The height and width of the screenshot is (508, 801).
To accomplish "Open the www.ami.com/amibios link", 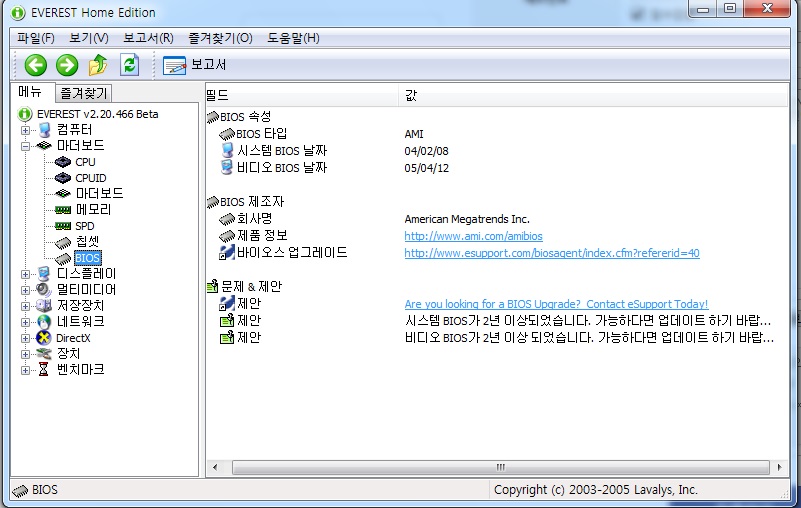I will tap(474, 236).
